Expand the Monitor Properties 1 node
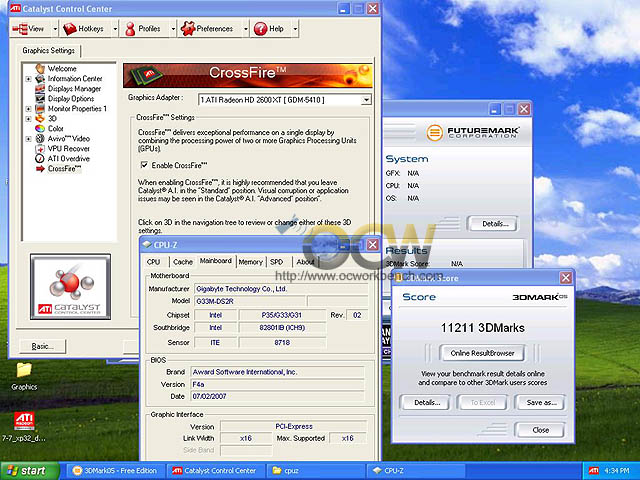The height and width of the screenshot is (480, 640). point(28,109)
